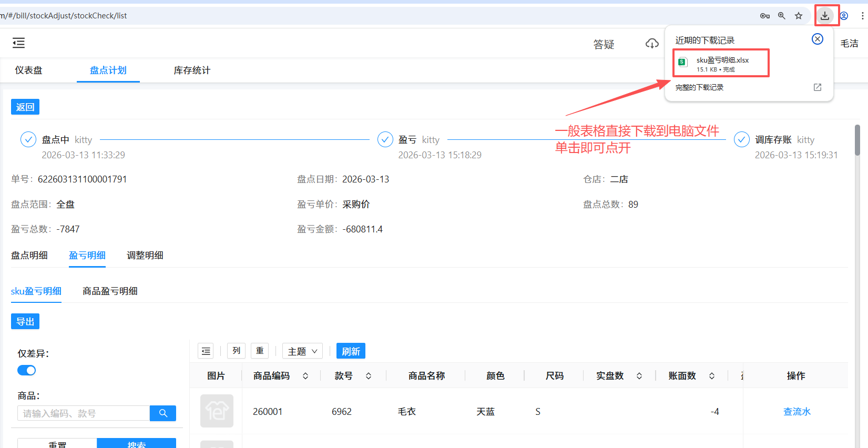
Task: Toggle the 仅差异 switch off
Action: 27,370
